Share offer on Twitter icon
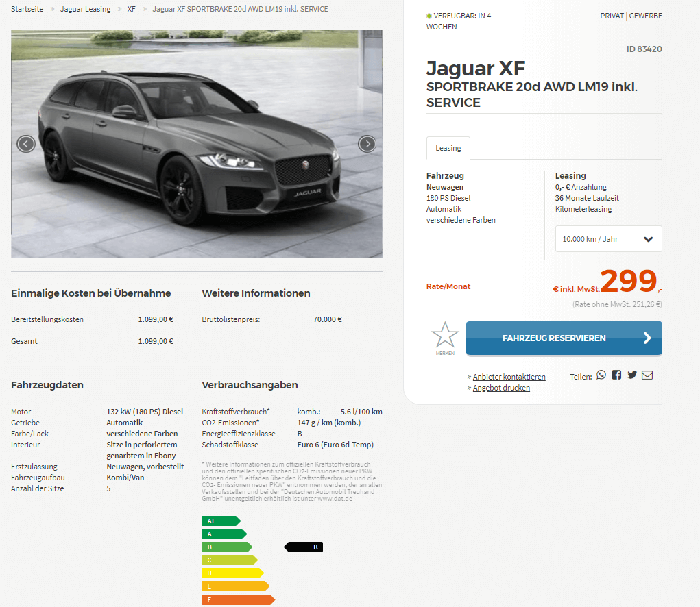This screenshot has width=700, height=607. point(631,375)
